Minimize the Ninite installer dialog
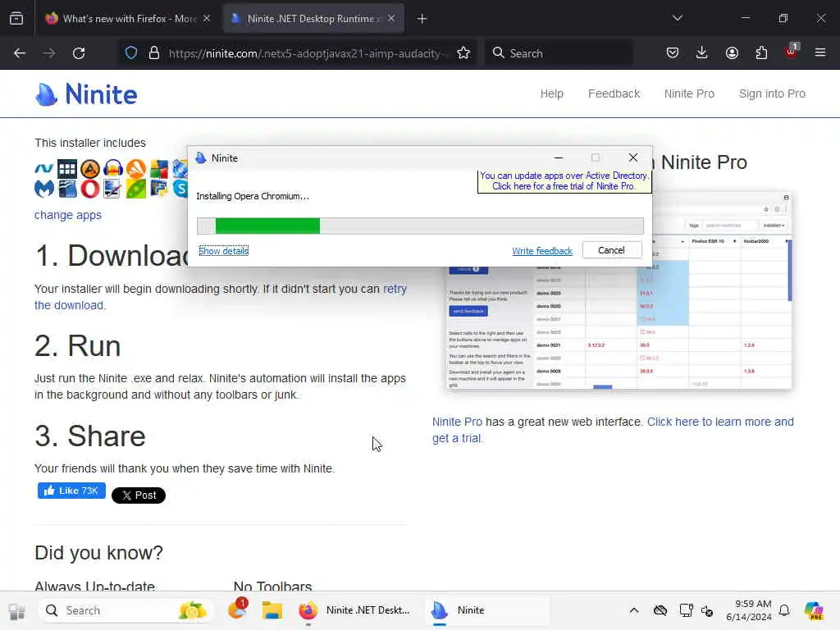The height and width of the screenshot is (630, 840). [x=558, y=158]
